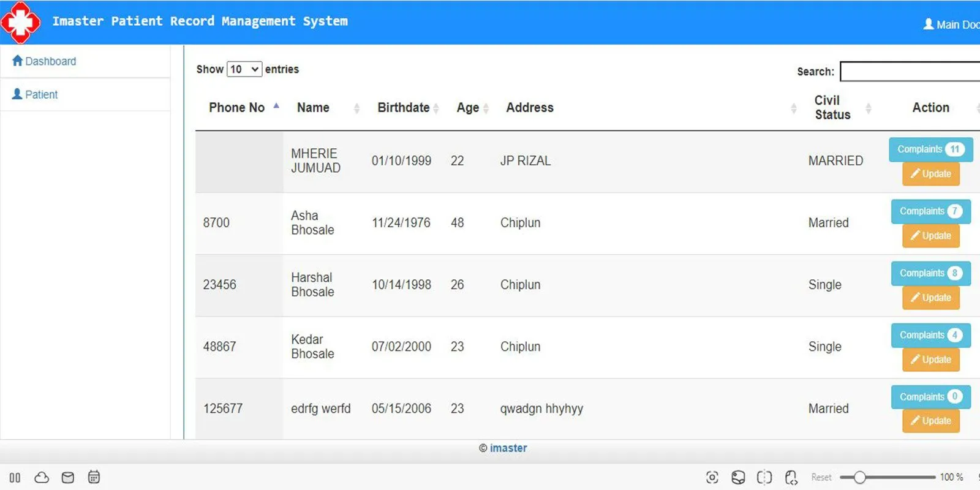980x490 pixels.
Task: Open the Show entries count dropdown
Action: point(244,69)
